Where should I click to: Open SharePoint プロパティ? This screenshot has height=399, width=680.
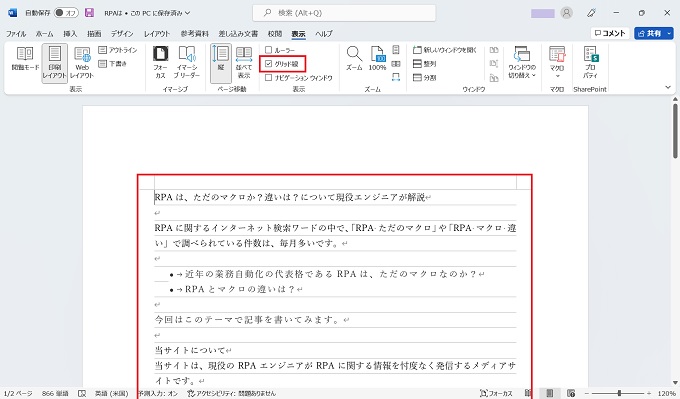pyautogui.click(x=590, y=63)
